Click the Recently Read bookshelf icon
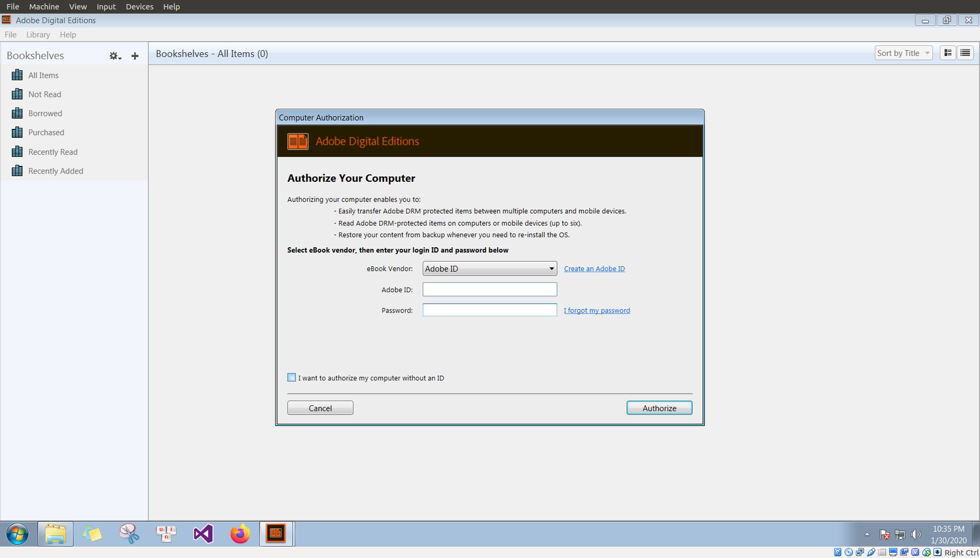980x558 pixels. click(x=17, y=152)
